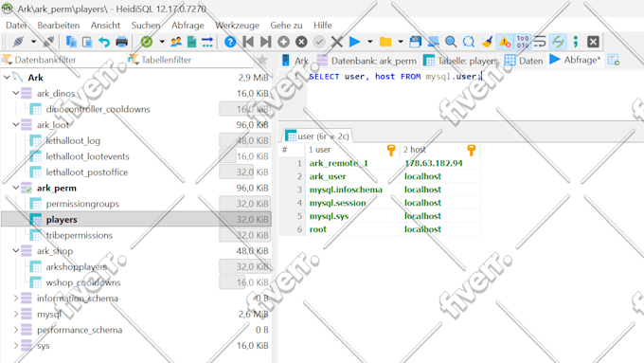Open the Werkzeuge menu
Screen dimensions: 644x363
pos(237,25)
